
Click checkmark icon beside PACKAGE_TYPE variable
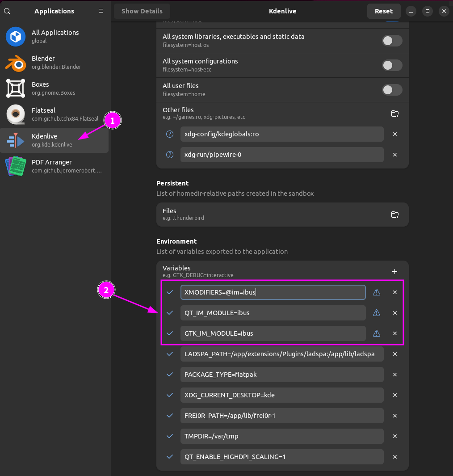click(170, 375)
